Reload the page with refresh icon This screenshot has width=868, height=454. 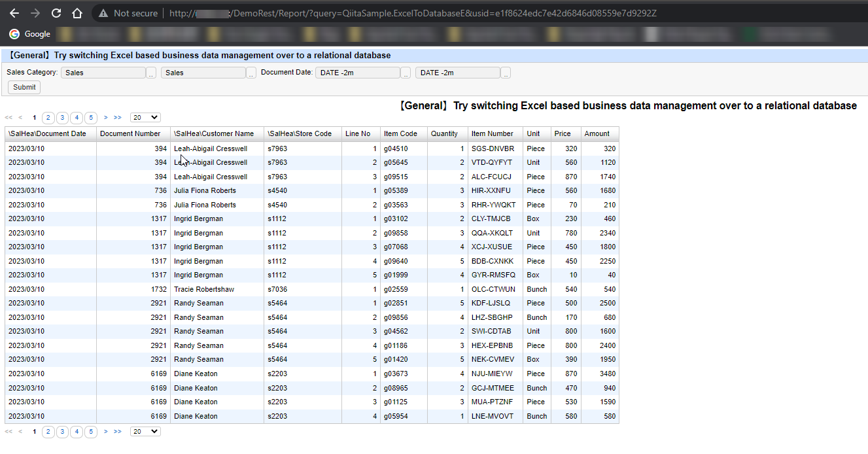[x=56, y=13]
